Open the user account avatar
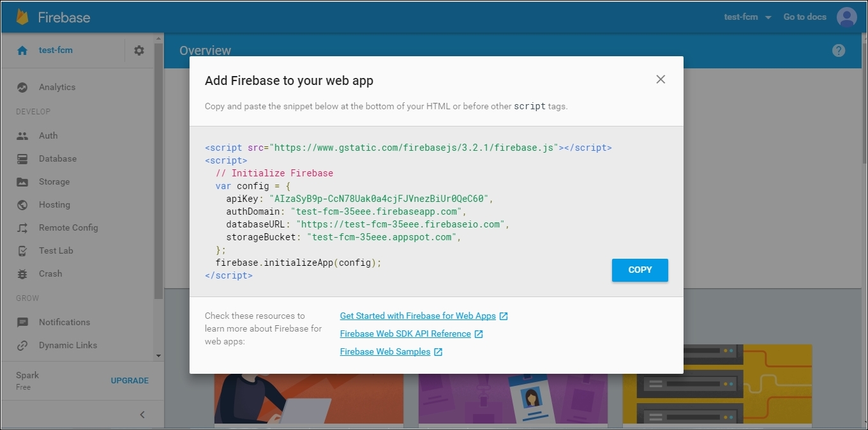This screenshot has height=430, width=868. coord(846,17)
